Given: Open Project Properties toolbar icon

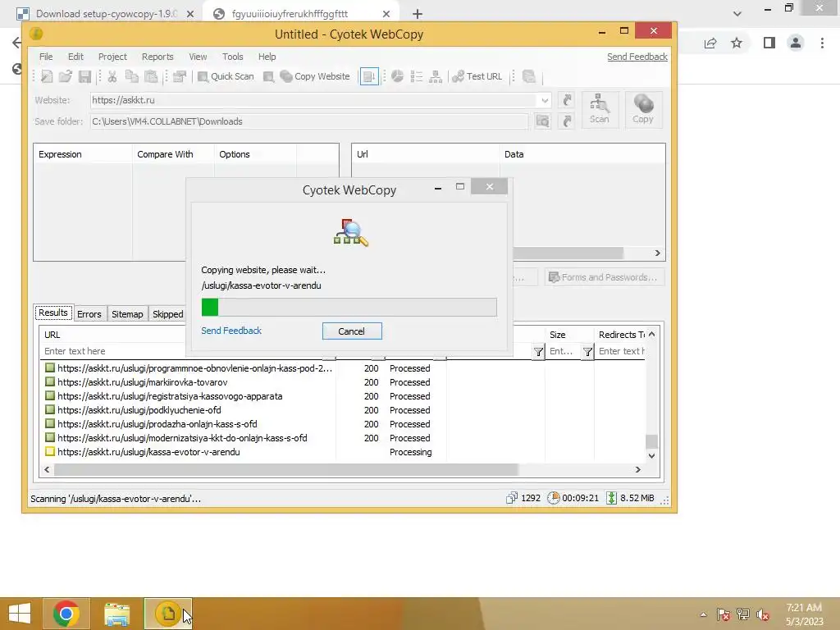Looking at the screenshot, I should coord(180,76).
